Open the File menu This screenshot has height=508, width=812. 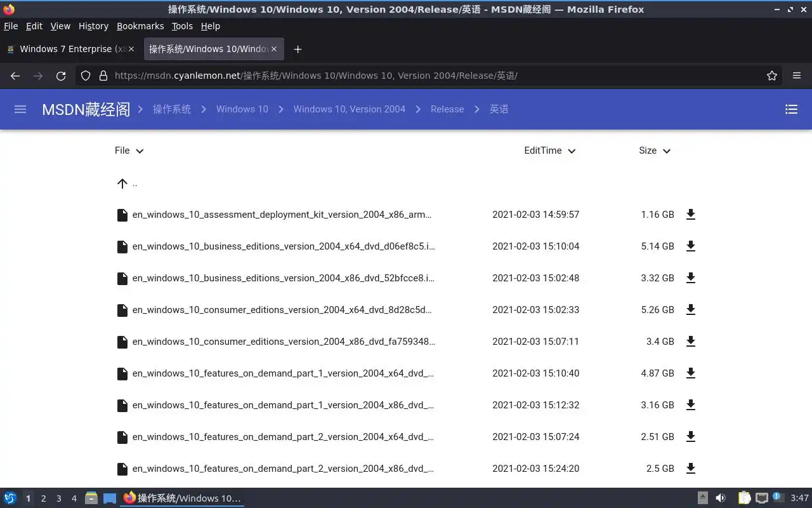coord(11,26)
